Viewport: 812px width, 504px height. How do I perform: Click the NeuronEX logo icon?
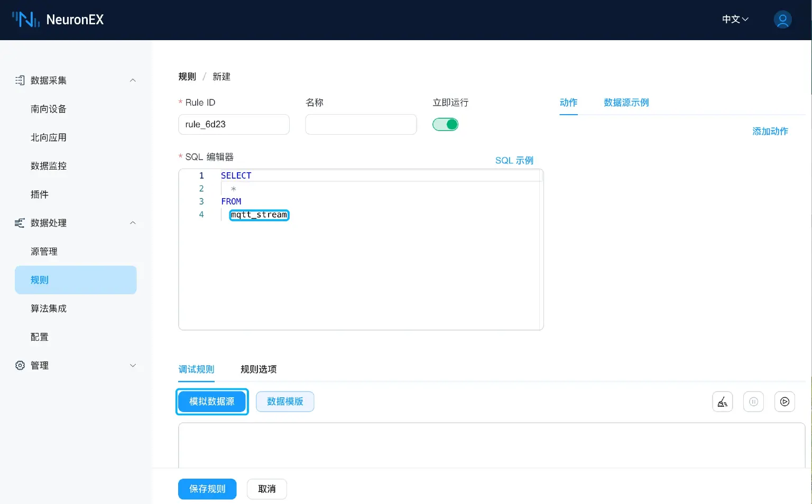pyautogui.click(x=25, y=20)
